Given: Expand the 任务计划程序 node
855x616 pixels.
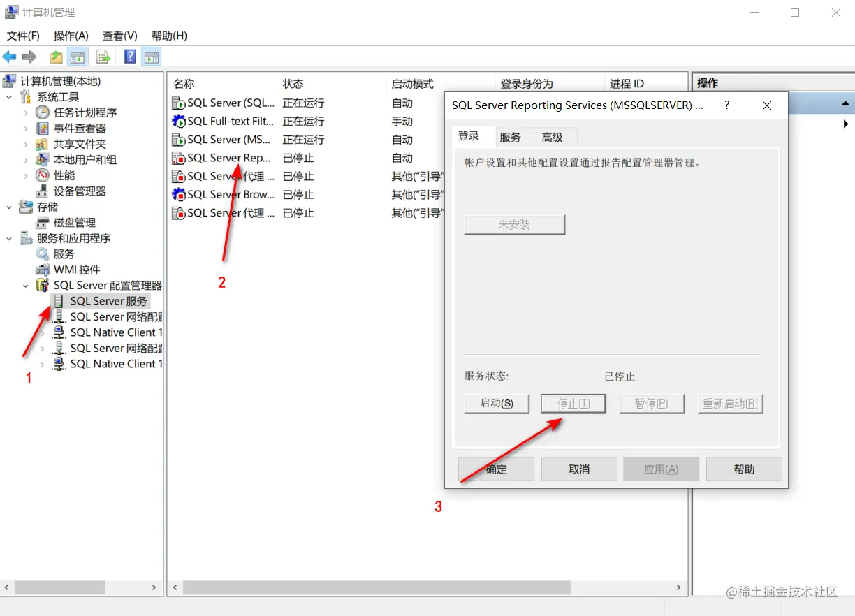Looking at the screenshot, I should [26, 112].
